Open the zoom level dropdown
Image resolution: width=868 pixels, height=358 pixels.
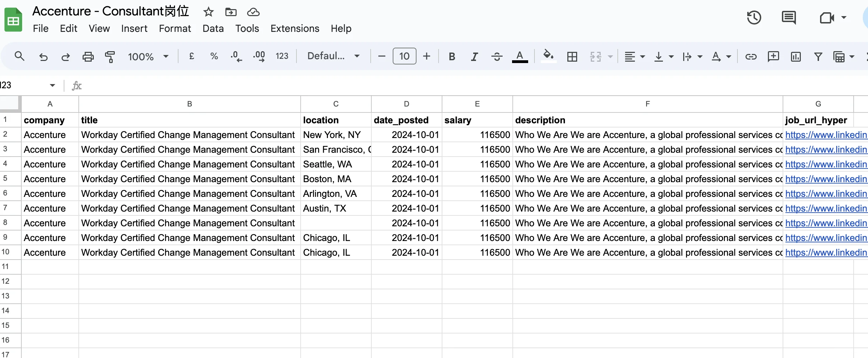[148, 56]
